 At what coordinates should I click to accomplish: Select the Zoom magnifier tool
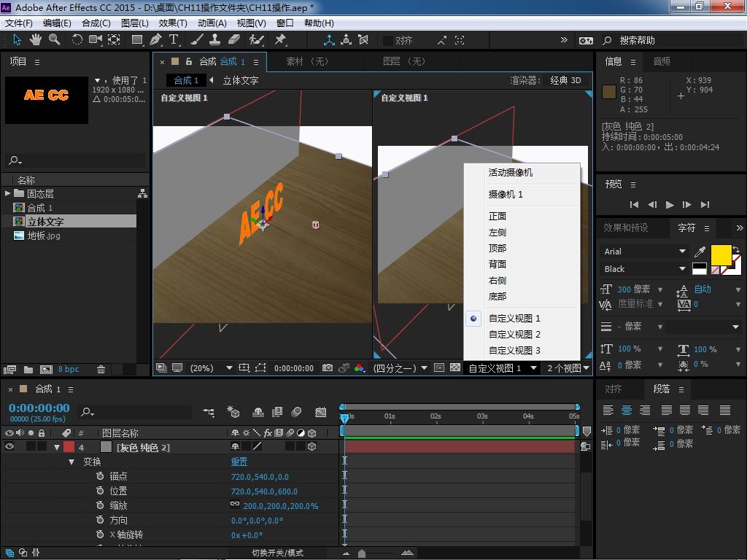click(x=54, y=40)
